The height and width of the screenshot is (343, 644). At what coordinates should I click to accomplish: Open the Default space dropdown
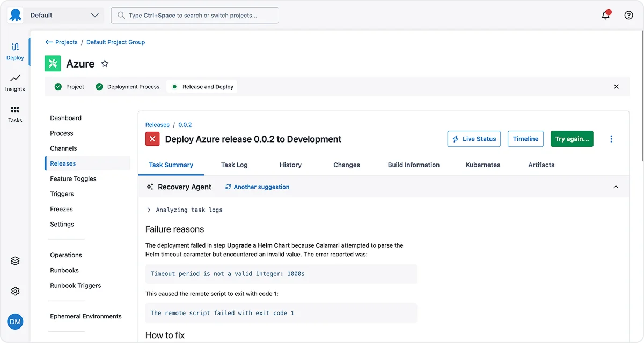(x=64, y=15)
